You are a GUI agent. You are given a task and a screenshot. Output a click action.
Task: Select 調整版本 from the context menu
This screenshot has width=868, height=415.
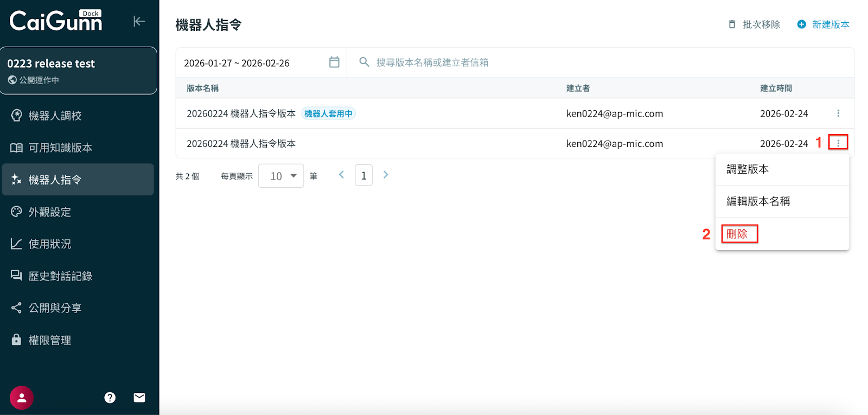(x=748, y=169)
